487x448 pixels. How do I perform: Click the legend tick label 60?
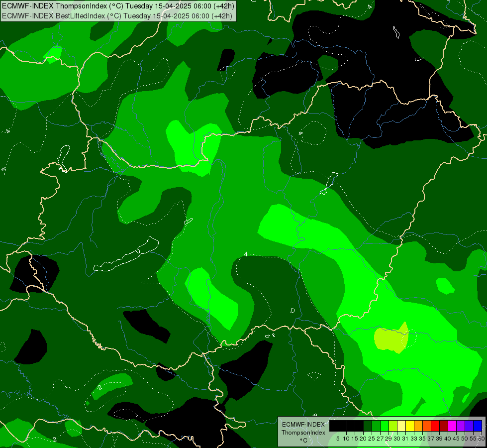coord(481,439)
